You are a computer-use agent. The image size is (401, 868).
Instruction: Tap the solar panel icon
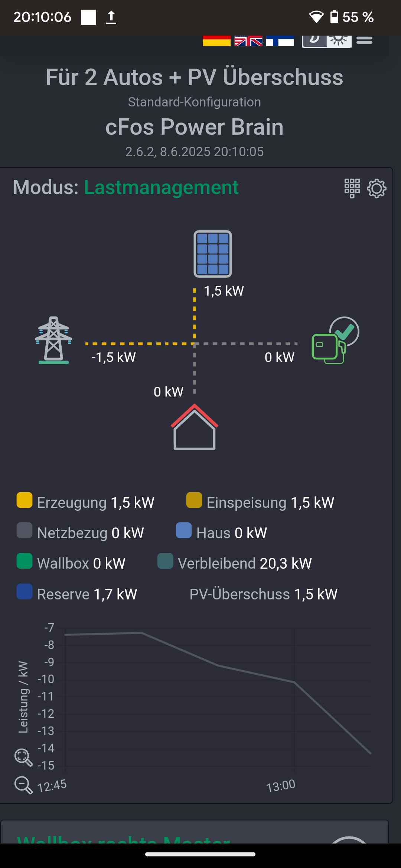click(x=213, y=254)
